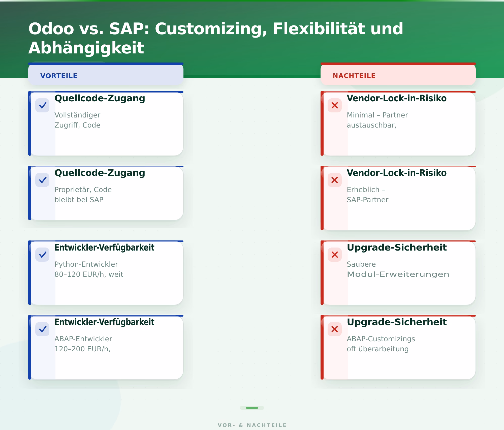This screenshot has height=430, width=504.
Task: Click red X icon beside 'Minimal – Partner austauschbar'
Action: click(x=335, y=105)
